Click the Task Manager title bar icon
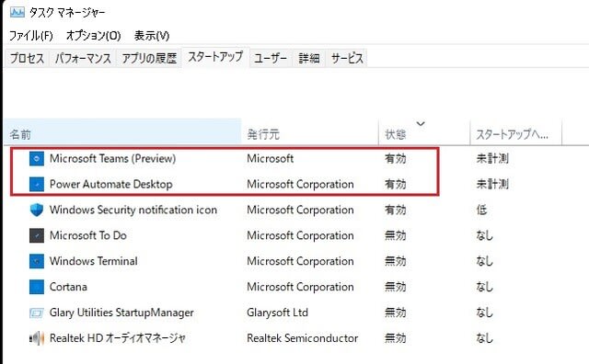 point(17,12)
